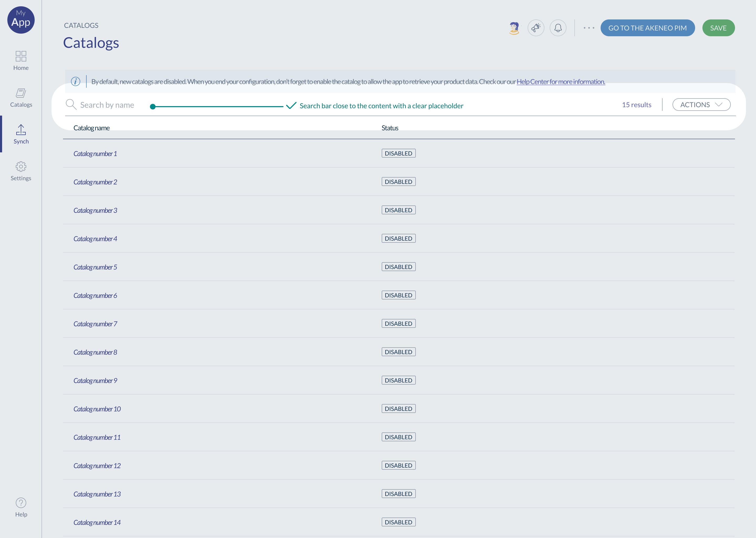
Task: Open Catalog number 1
Action: (95, 154)
